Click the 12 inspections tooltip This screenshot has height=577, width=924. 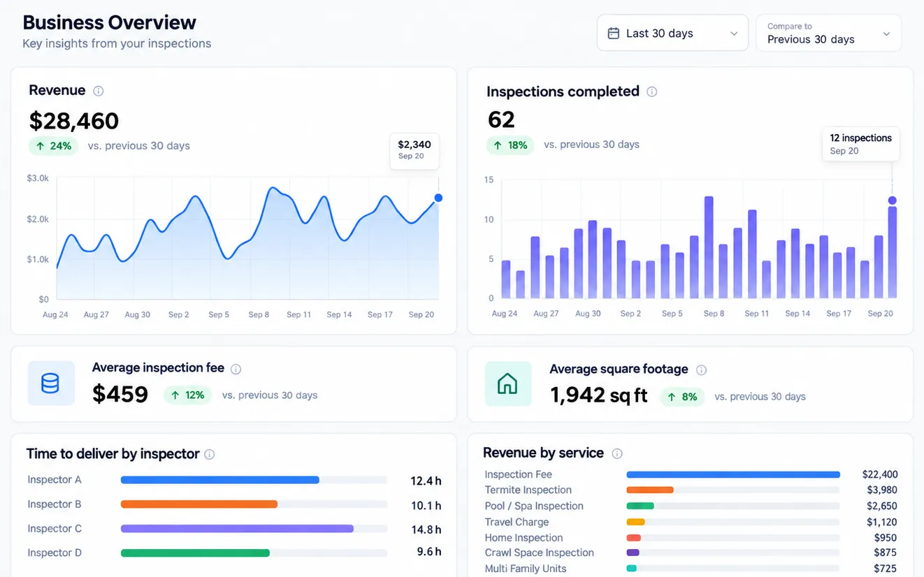860,144
